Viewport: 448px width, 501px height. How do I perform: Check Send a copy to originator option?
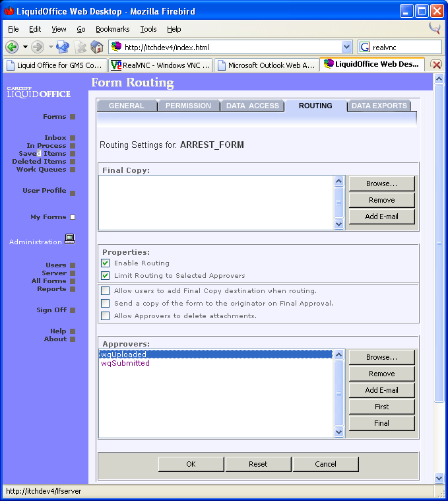(106, 304)
